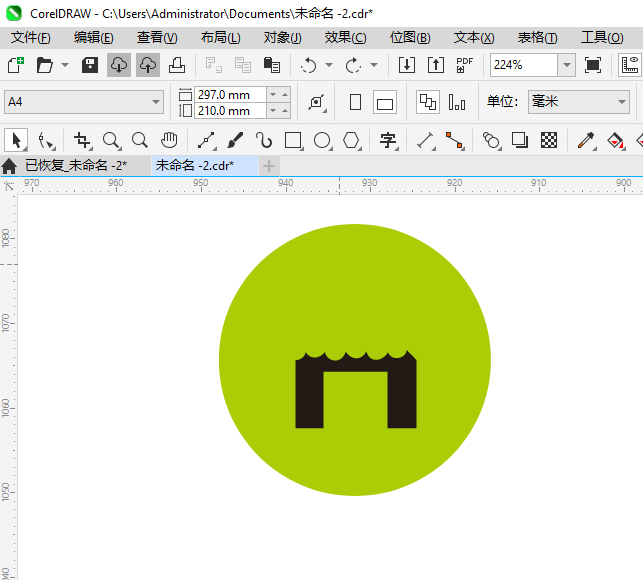The image size is (643, 580).
Task: Select the Connector tool
Action: pyautogui.click(x=454, y=140)
